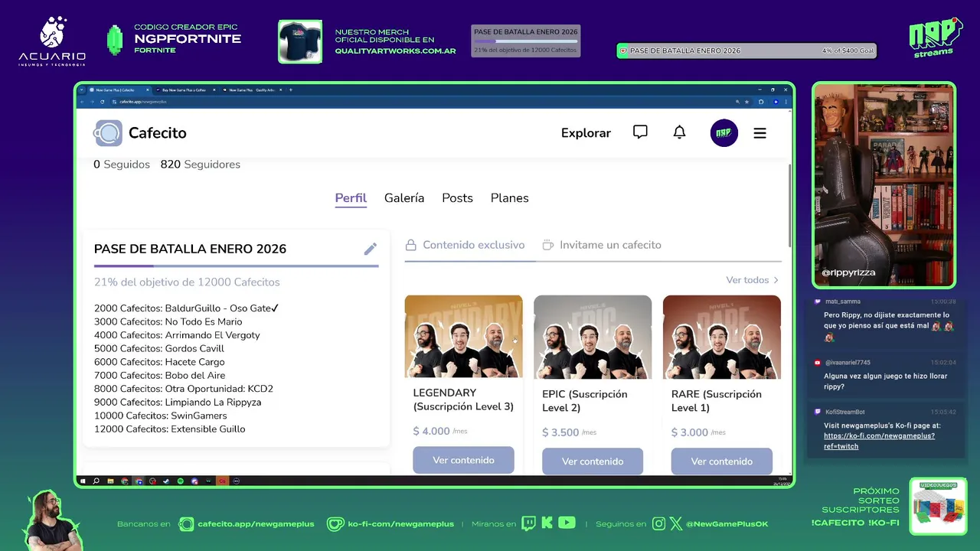The height and width of the screenshot is (551, 980).
Task: Open the 820 Seguidores list
Action: (x=201, y=165)
